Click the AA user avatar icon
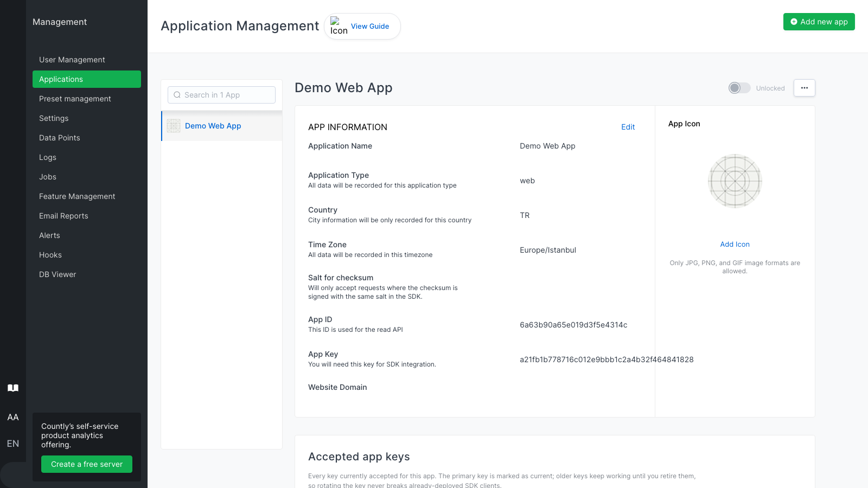The width and height of the screenshot is (868, 488). coord(13,417)
